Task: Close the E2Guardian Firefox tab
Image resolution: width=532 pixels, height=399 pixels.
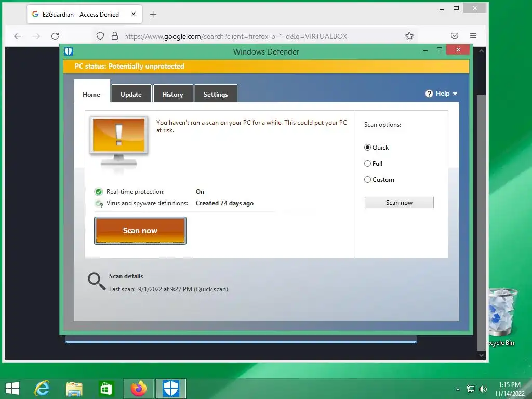Action: click(134, 14)
